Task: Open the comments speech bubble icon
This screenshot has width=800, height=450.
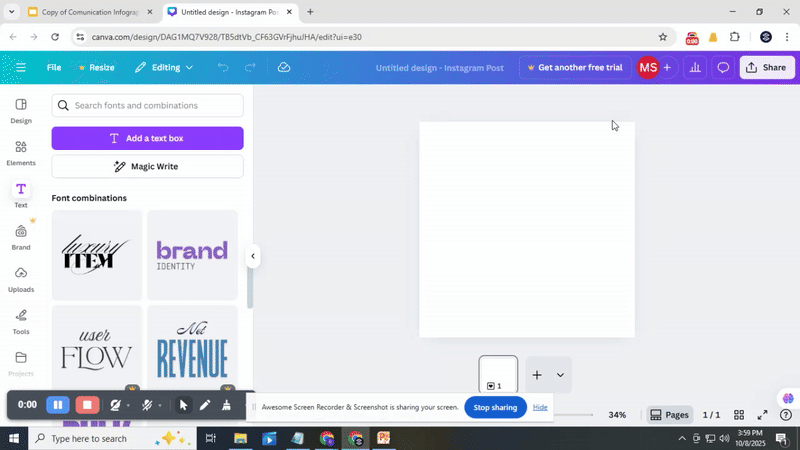Action: [723, 67]
